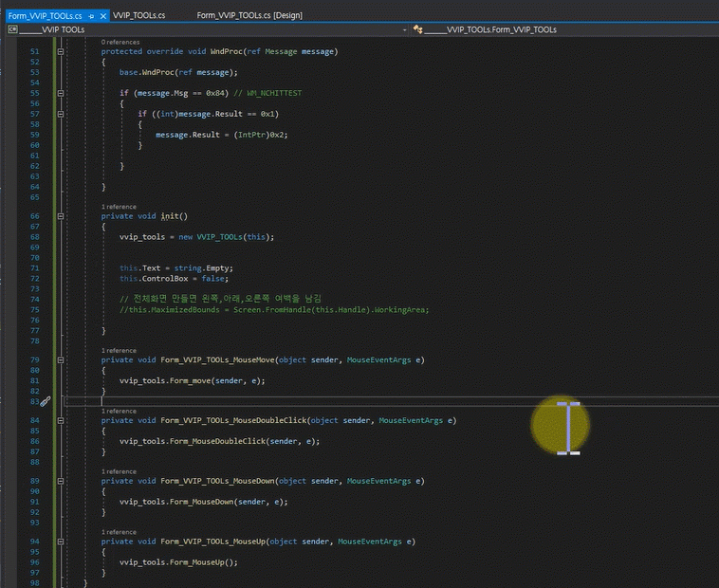The width and height of the screenshot is (719, 588).
Task: Open the '1 reference' CodeLens above Form_VVIP_TOOLs_MouseMove
Action: pos(119,351)
